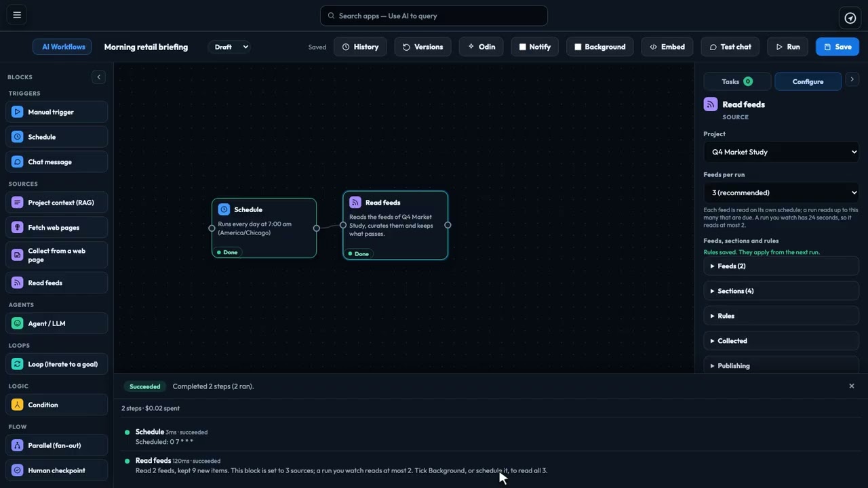The height and width of the screenshot is (488, 868).
Task: Select the Schedule node on the canvas
Action: click(264, 228)
